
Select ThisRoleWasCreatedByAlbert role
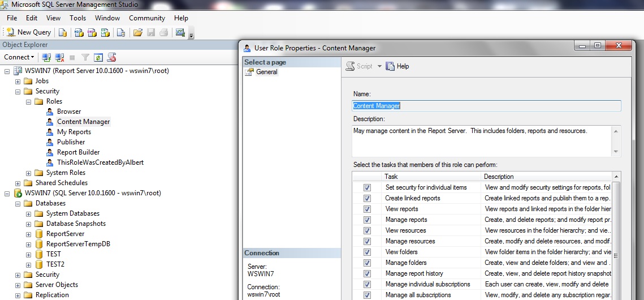[100, 162]
